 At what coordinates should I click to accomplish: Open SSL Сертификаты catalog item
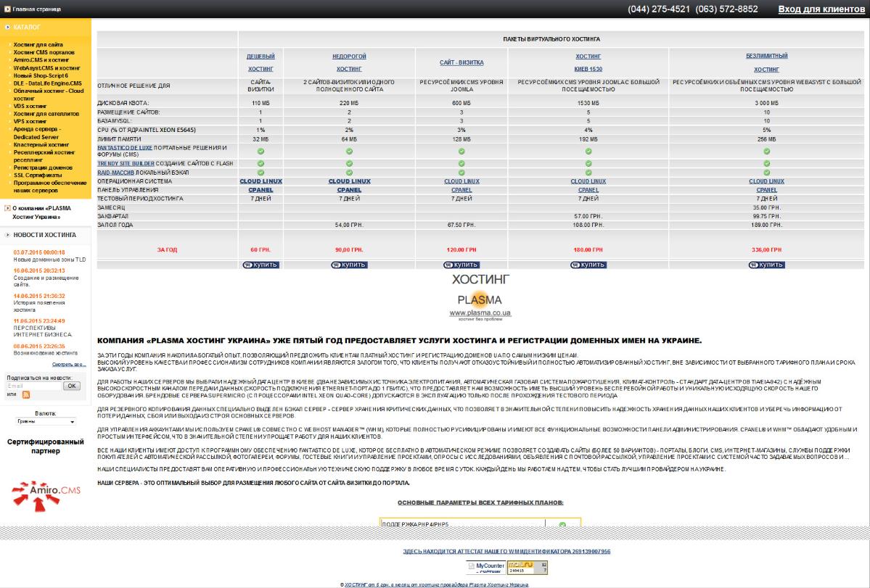coord(38,175)
